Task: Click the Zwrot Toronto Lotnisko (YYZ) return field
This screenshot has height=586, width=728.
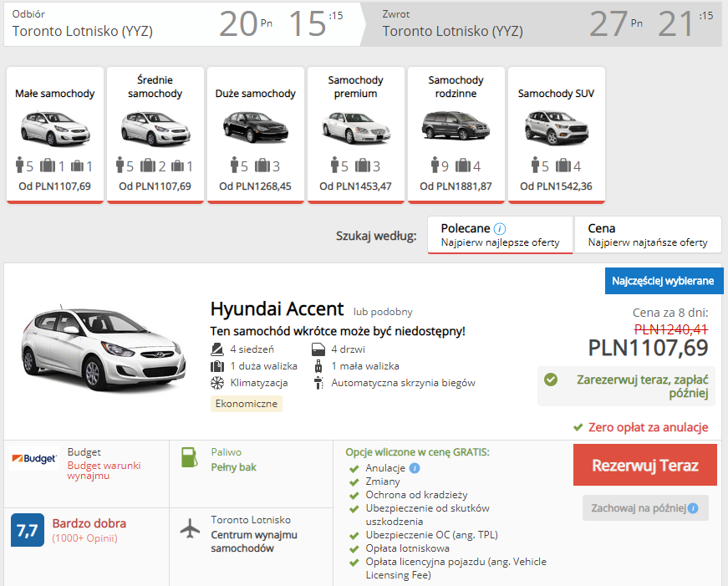Action: click(x=452, y=24)
